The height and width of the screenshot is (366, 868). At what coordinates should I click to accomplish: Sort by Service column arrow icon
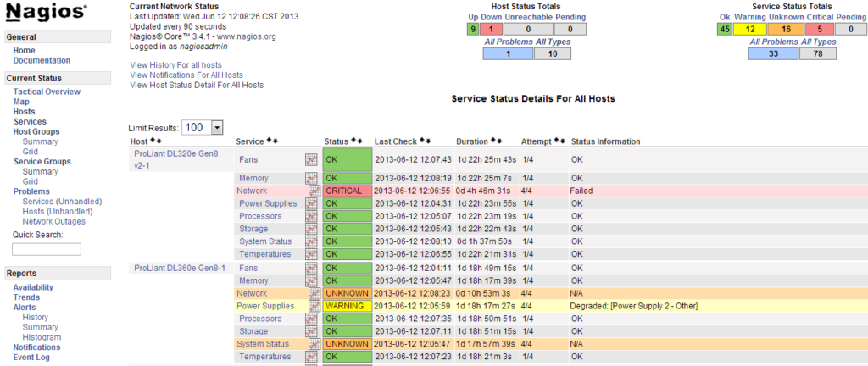270,141
